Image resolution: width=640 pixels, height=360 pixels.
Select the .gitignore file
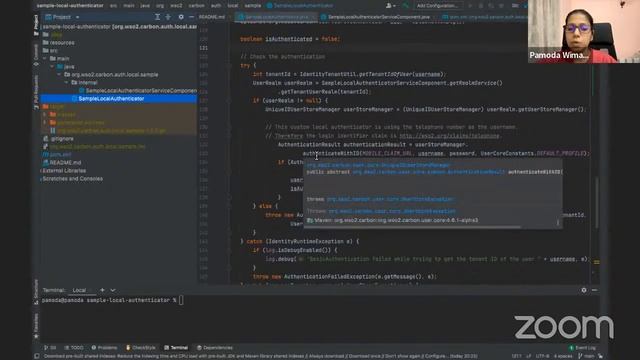(58, 139)
